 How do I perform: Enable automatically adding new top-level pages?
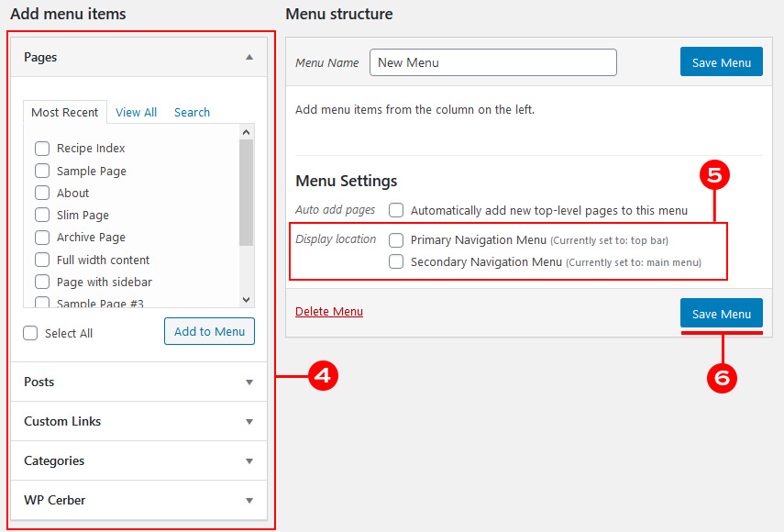click(395, 210)
